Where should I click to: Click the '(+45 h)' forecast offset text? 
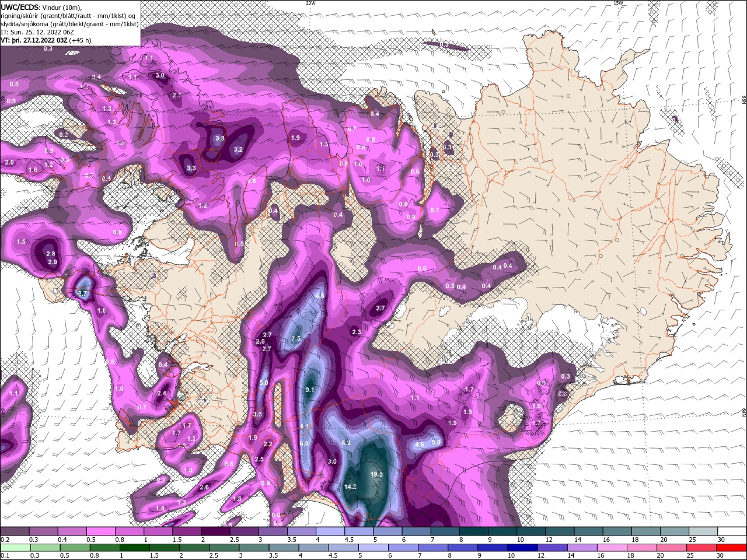tap(81, 41)
